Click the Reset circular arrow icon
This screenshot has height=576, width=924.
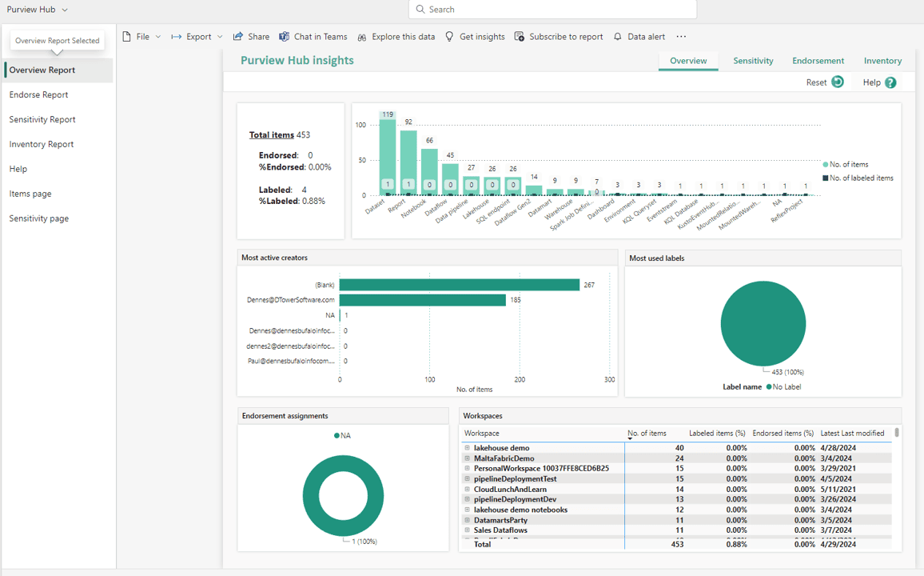tap(838, 82)
